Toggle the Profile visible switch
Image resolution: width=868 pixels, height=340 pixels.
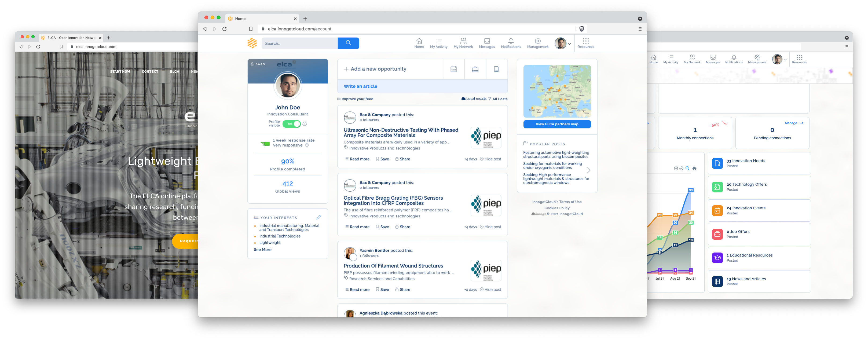291,124
